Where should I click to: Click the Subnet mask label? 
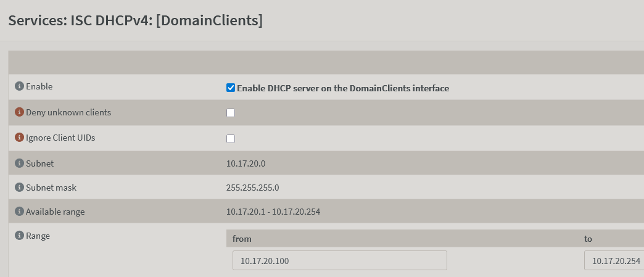(x=51, y=188)
